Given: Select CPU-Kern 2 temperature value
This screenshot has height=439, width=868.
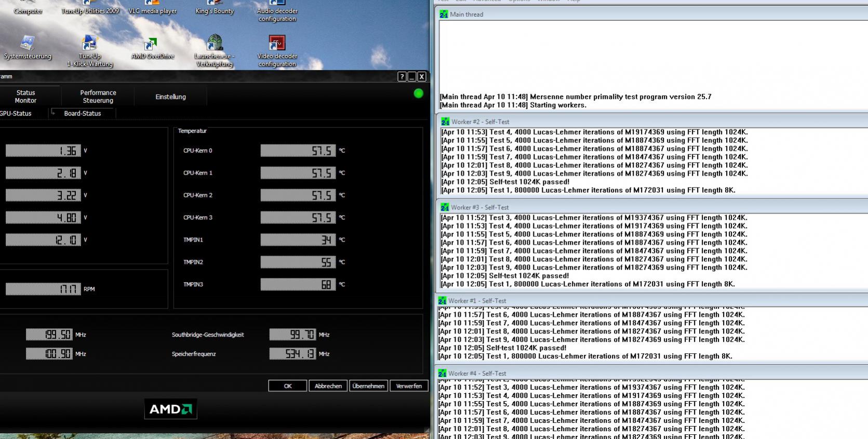Looking at the screenshot, I should (298, 195).
